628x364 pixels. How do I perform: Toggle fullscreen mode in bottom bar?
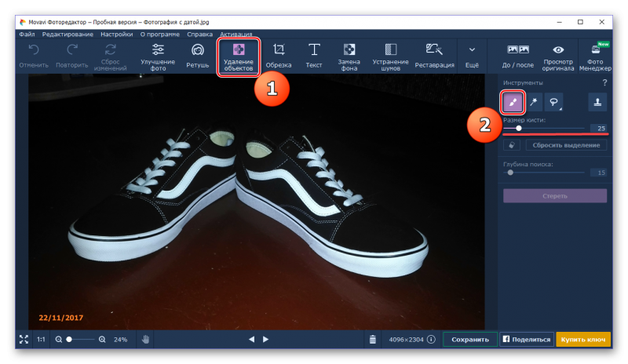click(24, 340)
